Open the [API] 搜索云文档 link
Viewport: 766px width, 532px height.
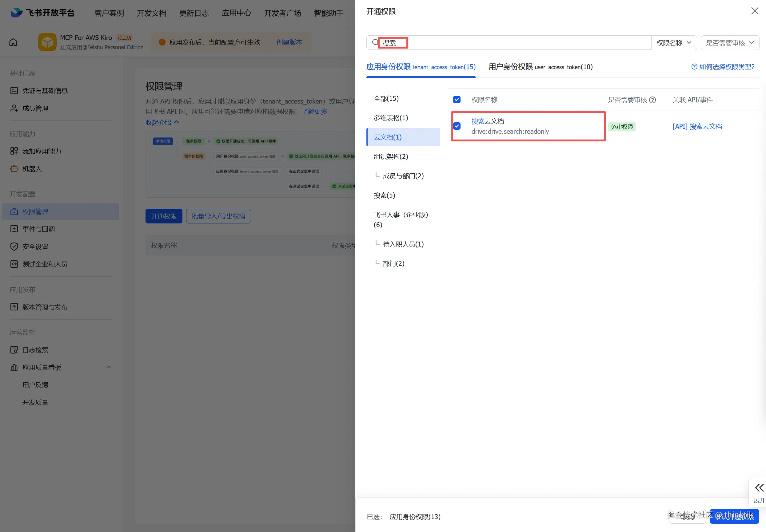(697, 126)
